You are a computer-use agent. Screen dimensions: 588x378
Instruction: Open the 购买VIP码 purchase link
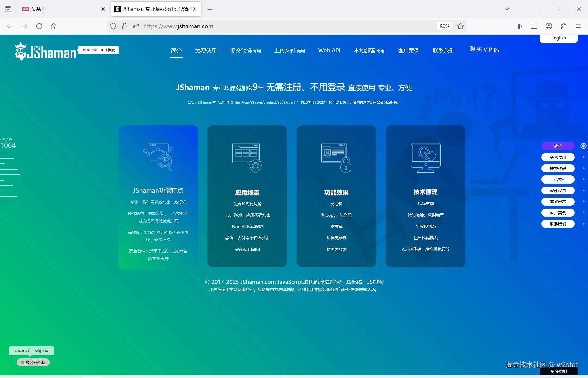(x=484, y=50)
